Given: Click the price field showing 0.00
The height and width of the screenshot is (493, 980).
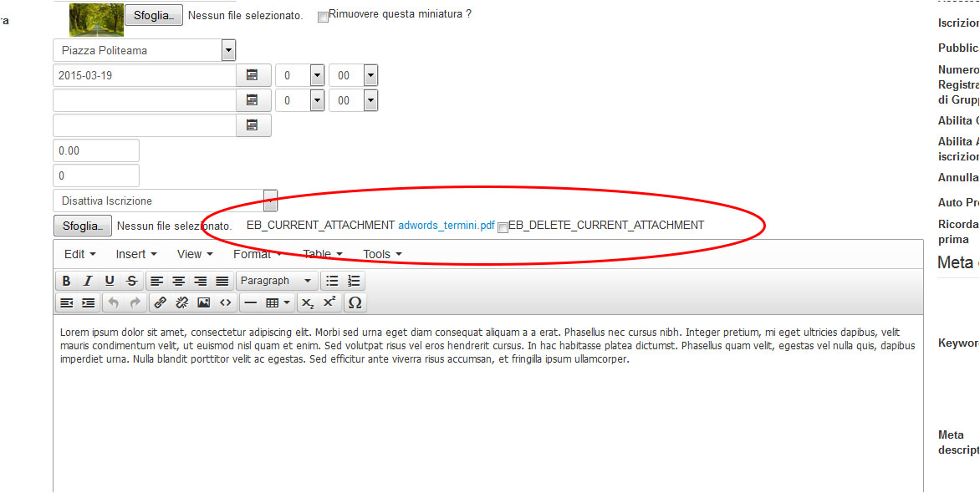Looking at the screenshot, I should point(95,150).
